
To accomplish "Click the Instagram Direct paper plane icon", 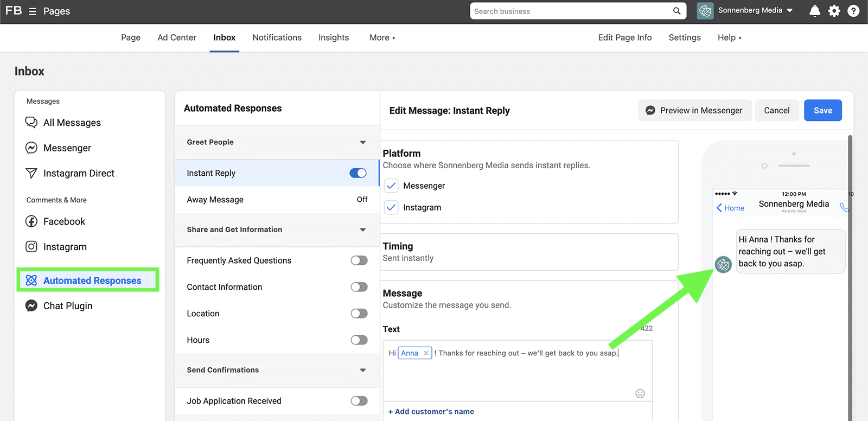I will click(31, 173).
